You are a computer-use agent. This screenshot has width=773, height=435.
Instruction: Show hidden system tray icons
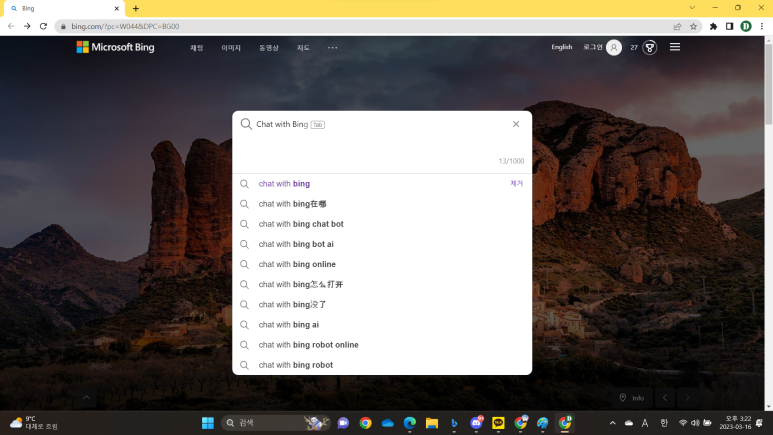tap(612, 423)
